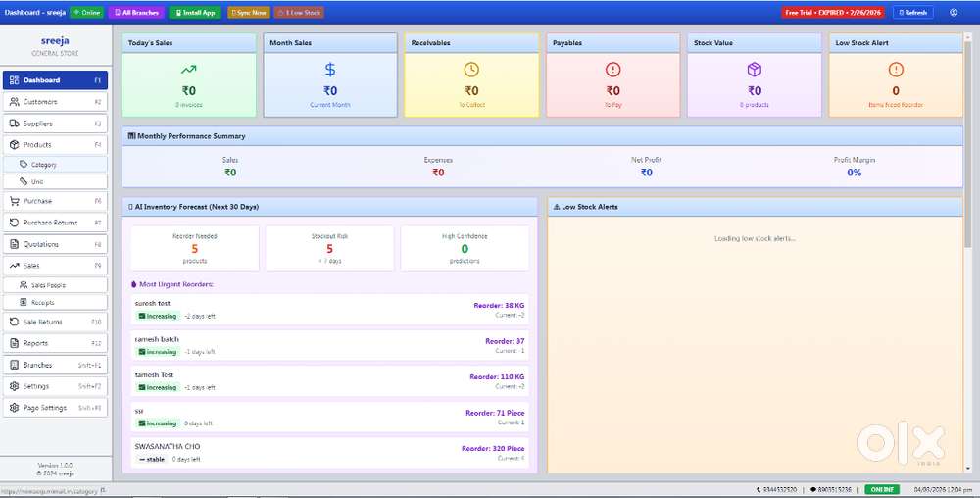980x498 pixels.
Task: Open the Sales menu in sidebar
Action: coord(54,266)
